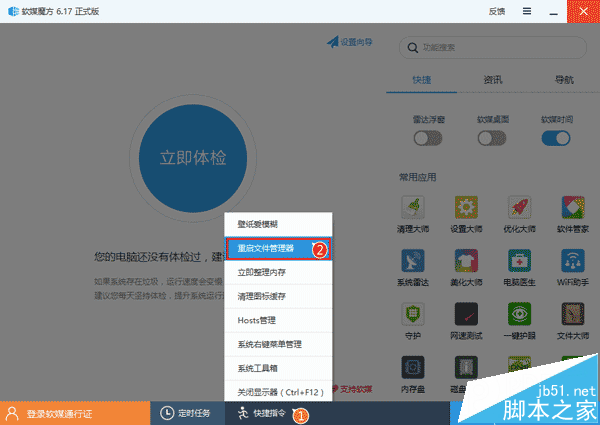The height and width of the screenshot is (425, 600).
Task: Launch 网速测试 speed test icon
Action: [x=466, y=314]
